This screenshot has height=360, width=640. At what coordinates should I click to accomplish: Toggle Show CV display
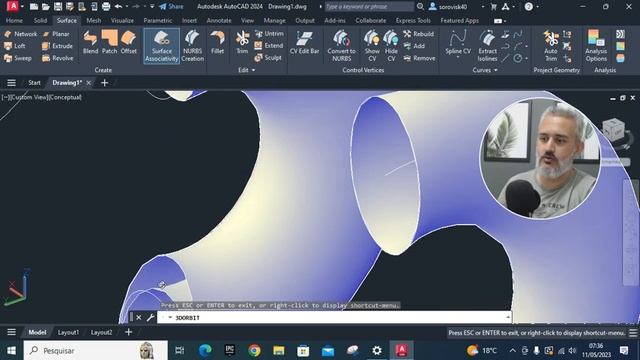(372, 46)
